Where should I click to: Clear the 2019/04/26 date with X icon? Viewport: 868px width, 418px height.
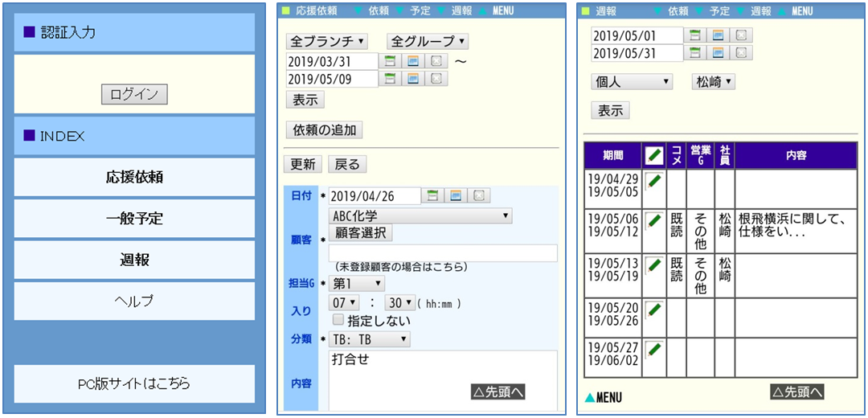[x=479, y=196]
